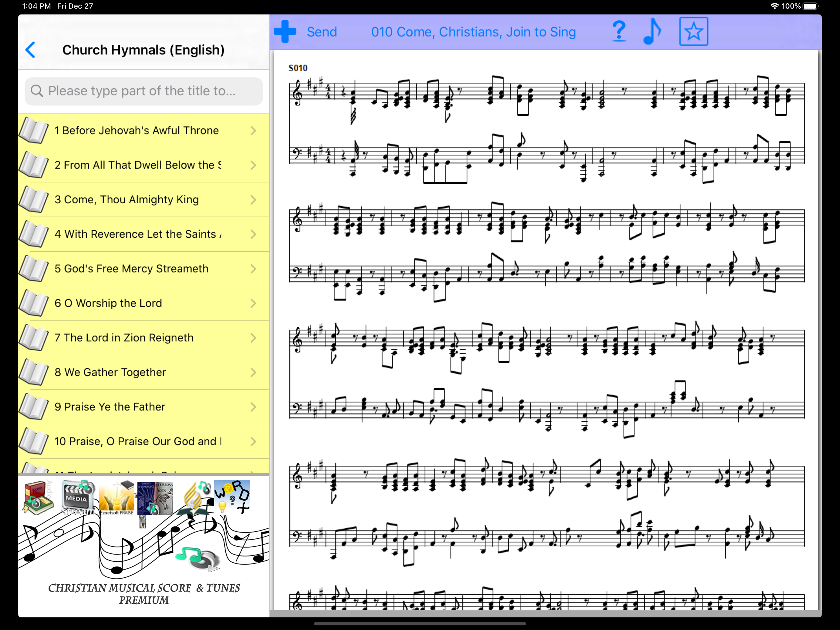Open the Free Audio book app icon

click(x=38, y=497)
